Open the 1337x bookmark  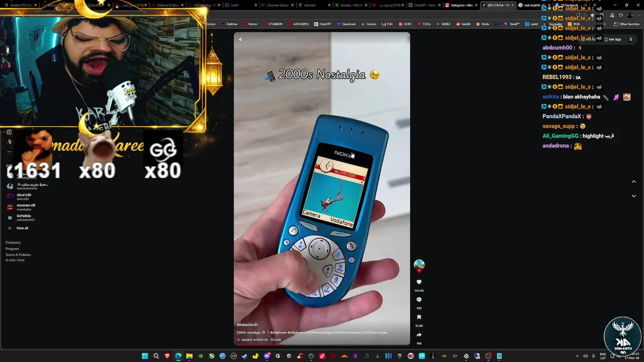424,24
